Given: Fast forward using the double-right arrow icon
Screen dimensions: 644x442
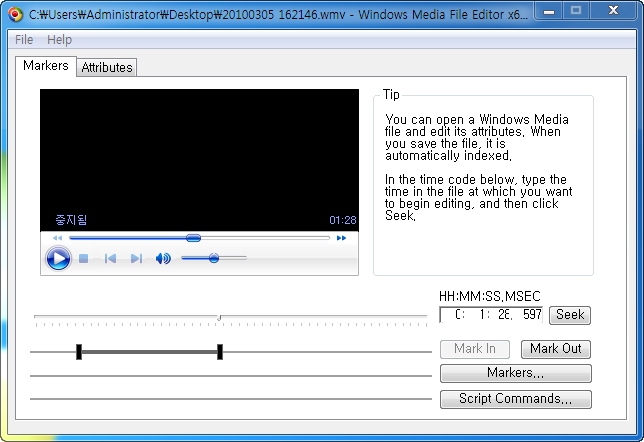Looking at the screenshot, I should [341, 238].
